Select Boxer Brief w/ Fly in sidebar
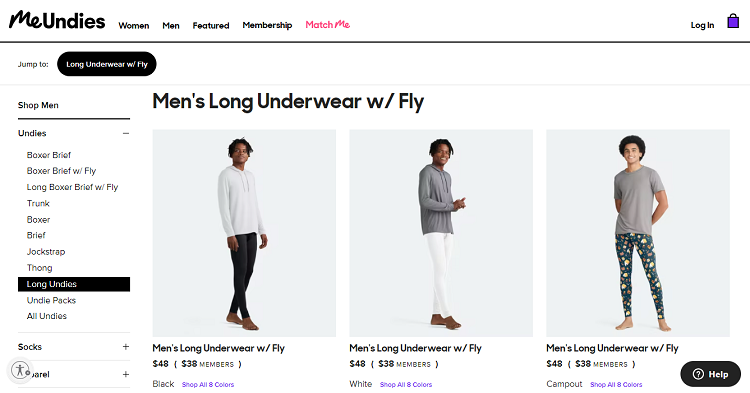Image resolution: width=750 pixels, height=393 pixels. [x=61, y=171]
